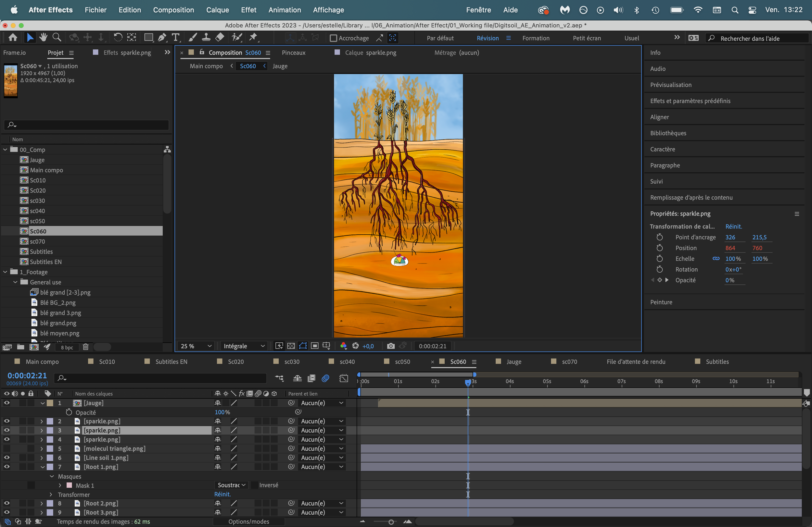Select the Rectangle shape tool
Image resolution: width=812 pixels, height=527 pixels.
(148, 38)
